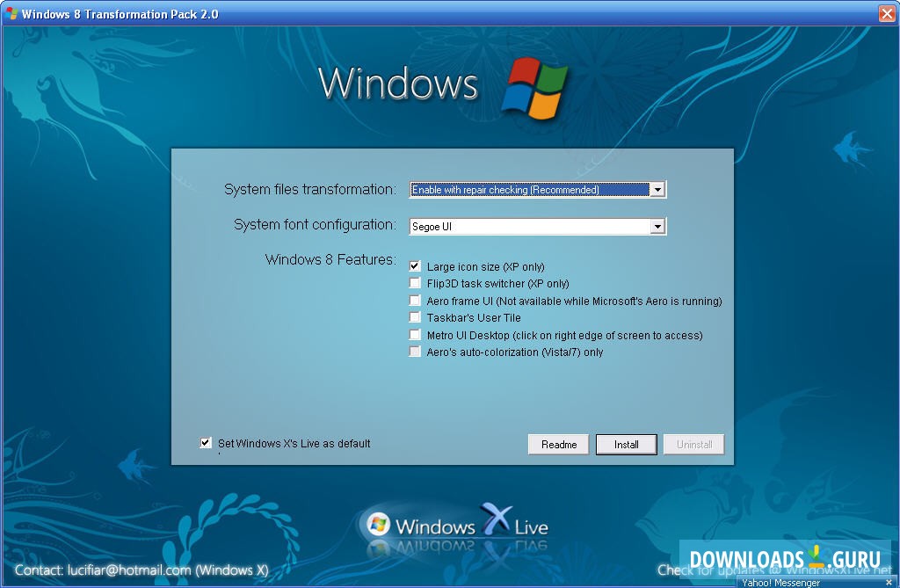This screenshot has width=900, height=588.
Task: Toggle Large icon size (XP only)
Action: coord(415,265)
